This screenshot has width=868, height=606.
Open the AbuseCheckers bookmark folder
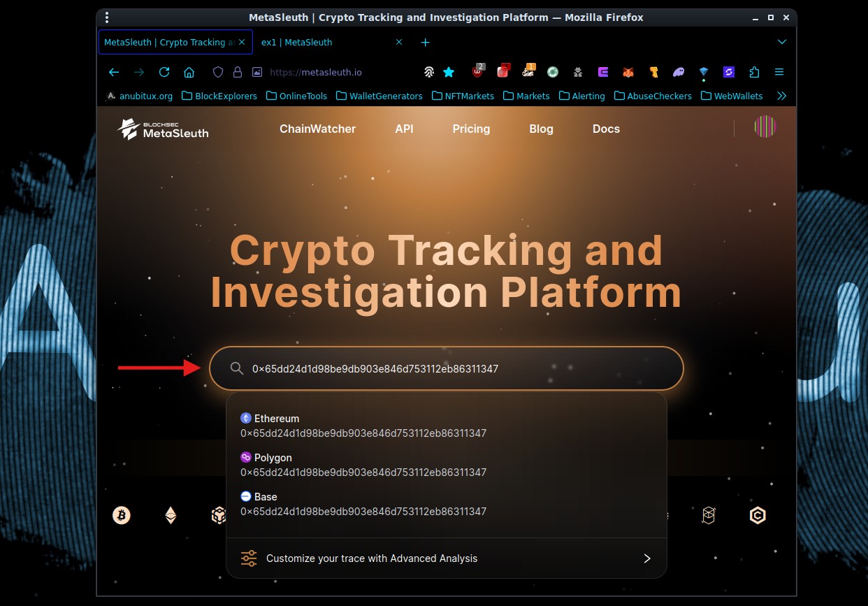(x=653, y=96)
